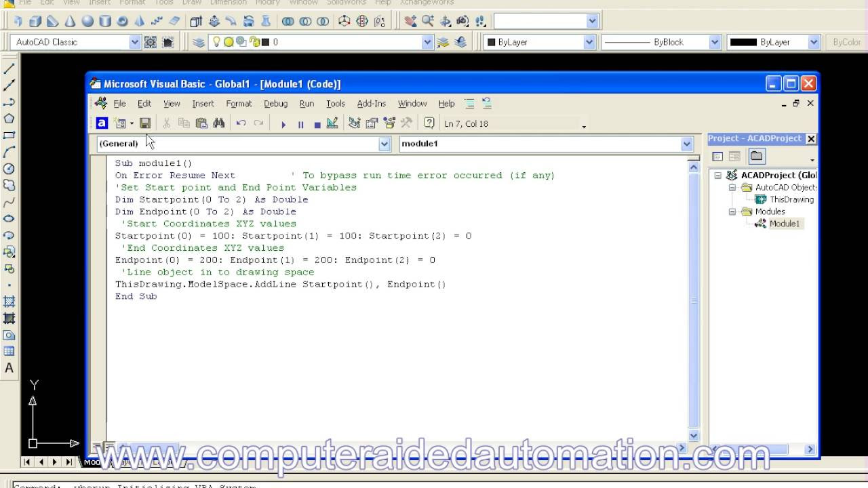Click View Object icon in Project panel

point(734,157)
